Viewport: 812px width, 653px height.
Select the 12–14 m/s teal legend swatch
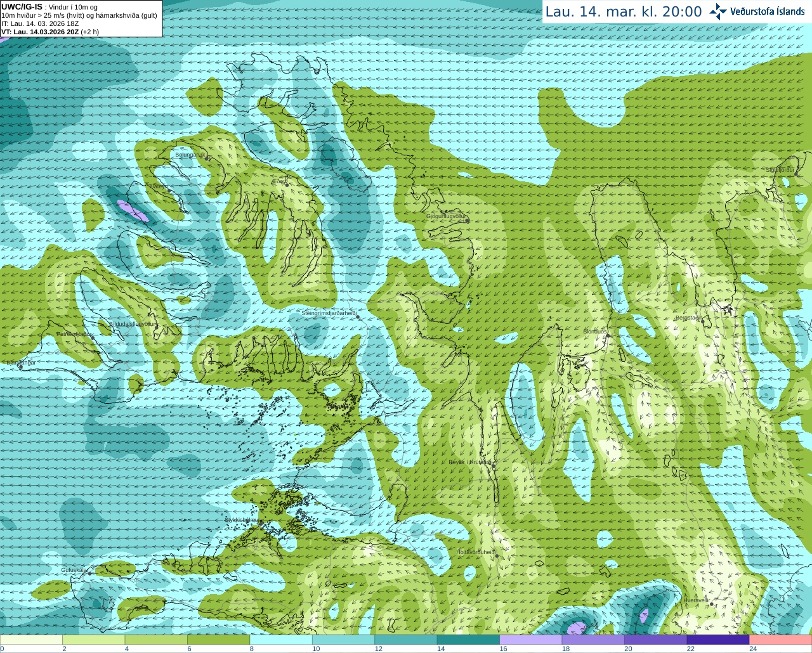click(406, 640)
